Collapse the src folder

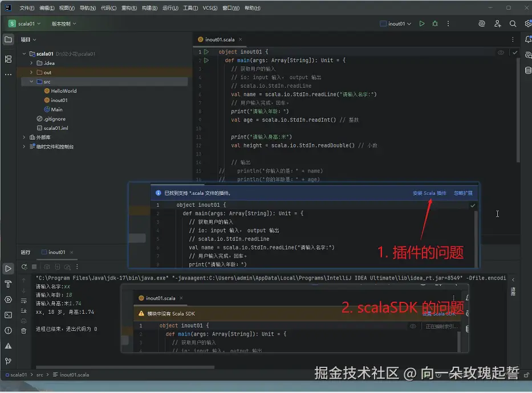coord(31,81)
